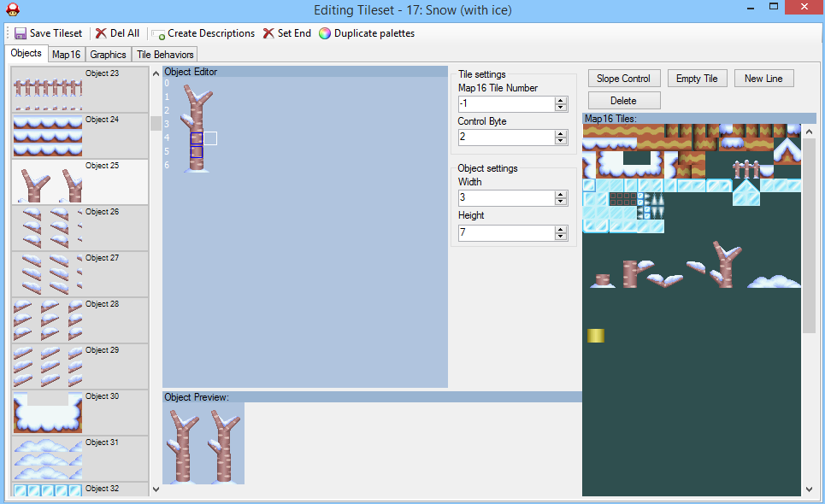Decrease the Control Byte value
This screenshot has width=825, height=504.
coord(561,141)
